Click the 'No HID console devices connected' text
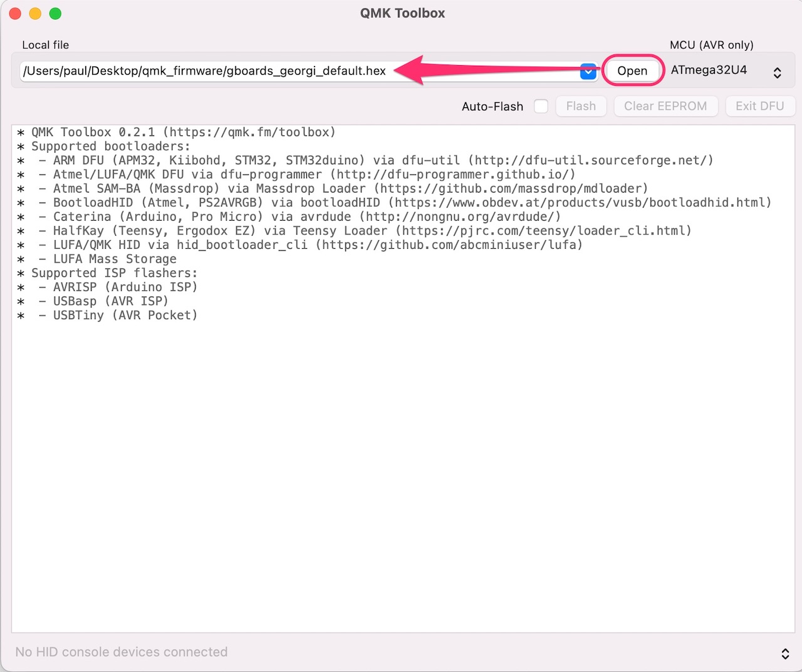This screenshot has width=802, height=672. coord(122,652)
